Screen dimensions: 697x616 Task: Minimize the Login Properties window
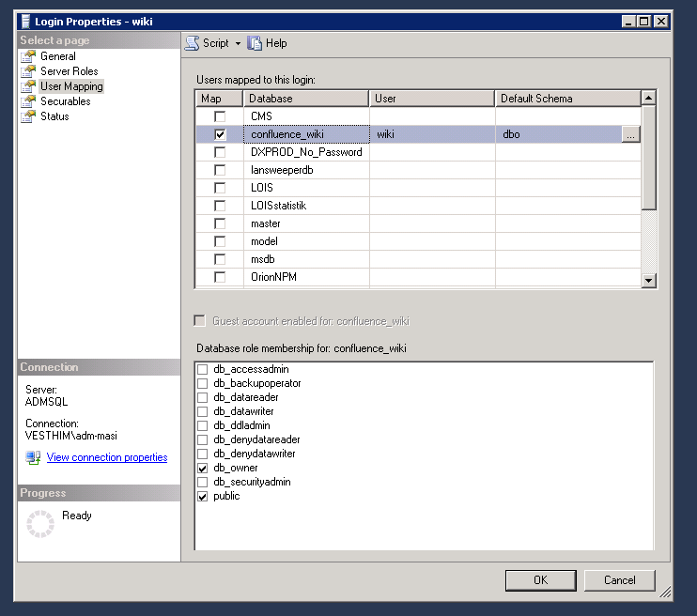628,22
